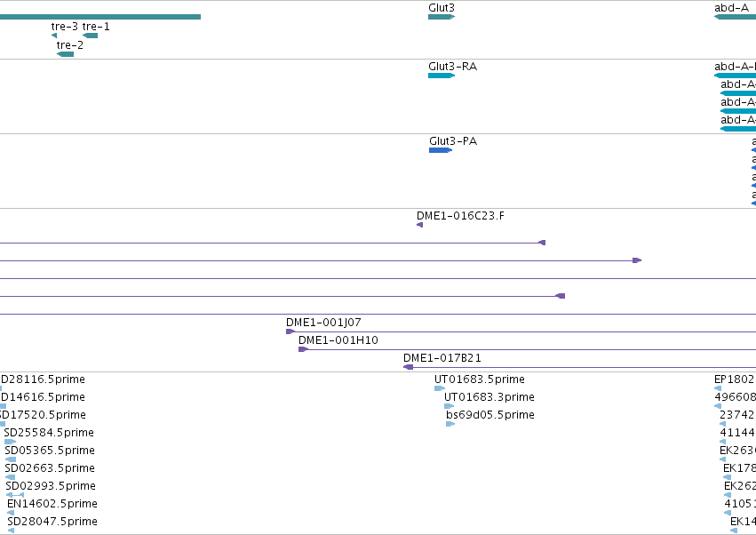The height and width of the screenshot is (535, 756).
Task: Select the SD25584.5prime marker glyph
Action: pos(10,442)
